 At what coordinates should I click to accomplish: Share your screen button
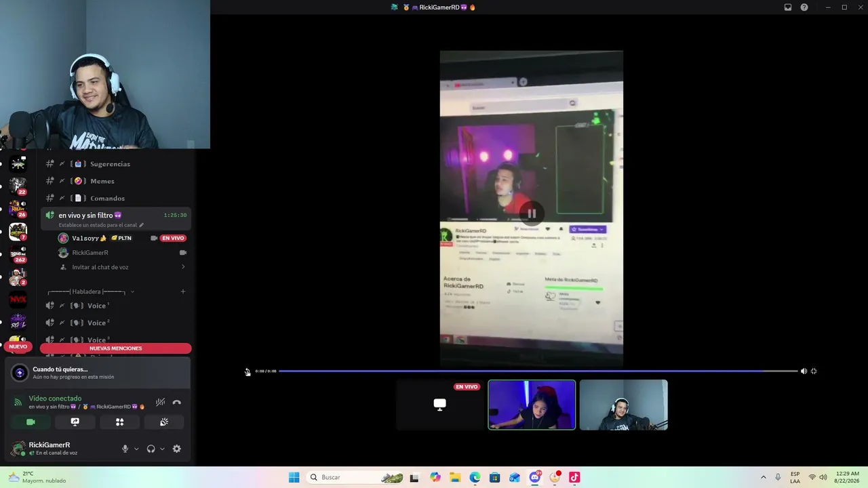click(x=75, y=422)
